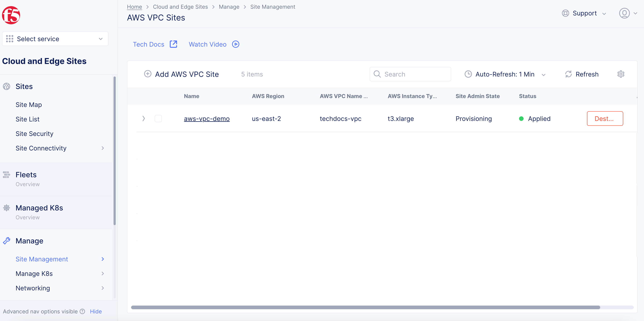Screen dimensions: 644x321
Task: Click the sidebar vertical scrollbar
Action: (114, 151)
